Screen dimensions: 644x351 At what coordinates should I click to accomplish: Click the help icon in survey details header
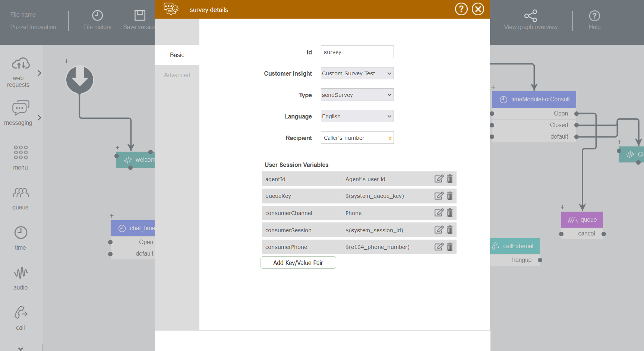461,9
